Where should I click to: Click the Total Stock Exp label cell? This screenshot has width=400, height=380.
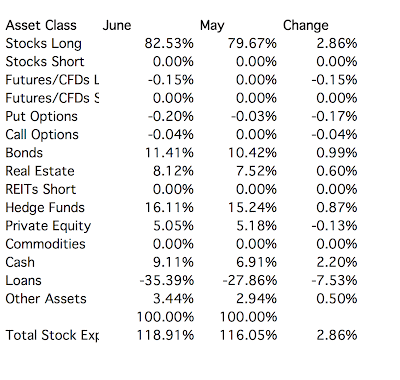tap(52, 335)
